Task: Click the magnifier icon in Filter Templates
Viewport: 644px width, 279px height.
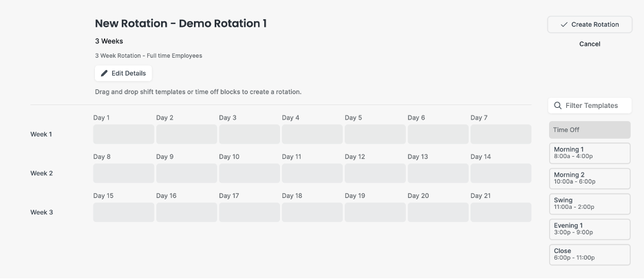Action: [558, 105]
